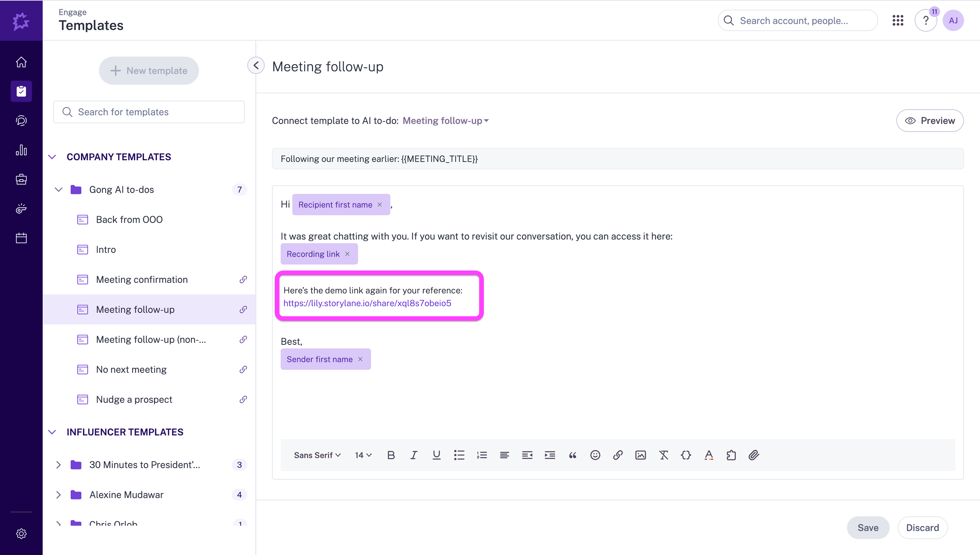Select the Meeting follow-up template

point(149,310)
